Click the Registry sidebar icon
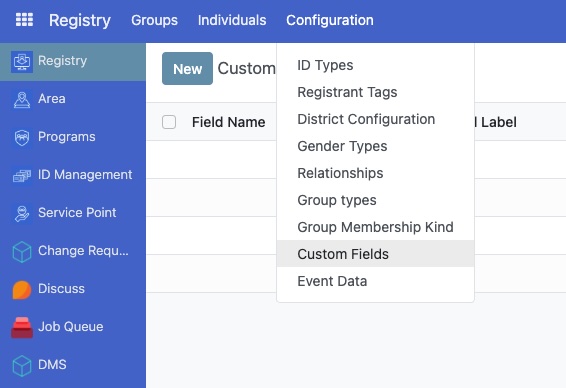 [x=22, y=62]
